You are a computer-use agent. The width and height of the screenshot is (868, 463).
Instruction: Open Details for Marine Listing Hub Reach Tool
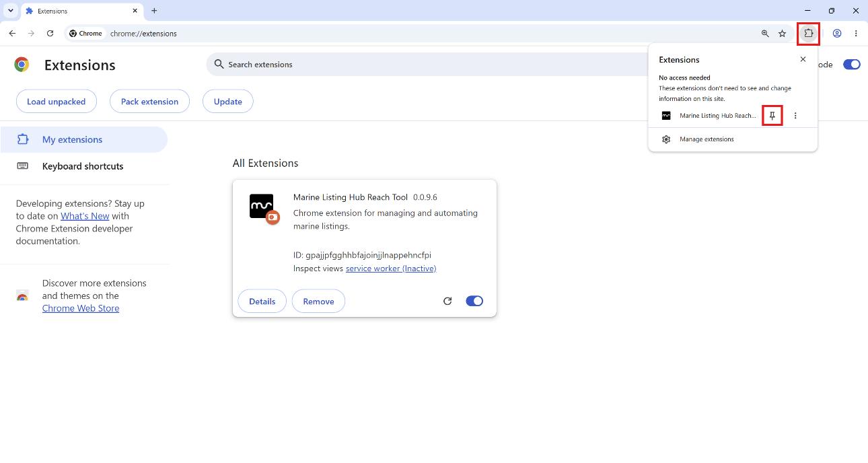[x=262, y=301]
